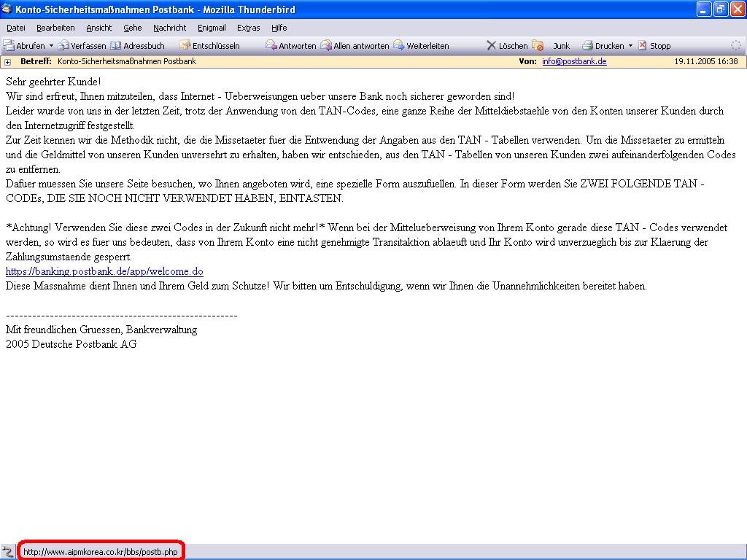747x560 pixels.
Task: Click the activity throbber indicator
Action: [736, 46]
